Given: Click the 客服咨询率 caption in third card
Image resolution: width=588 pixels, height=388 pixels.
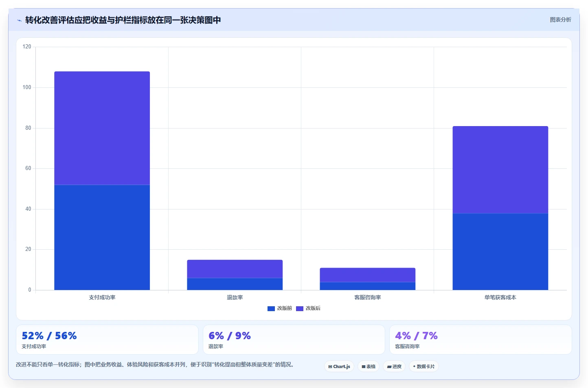Looking at the screenshot, I should (407, 347).
